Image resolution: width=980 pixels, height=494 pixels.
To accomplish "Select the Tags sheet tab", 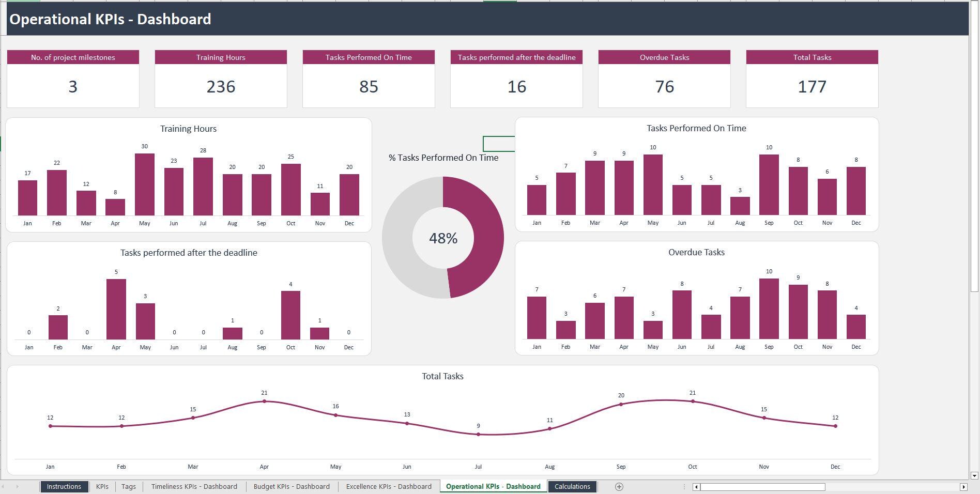I will tap(128, 486).
